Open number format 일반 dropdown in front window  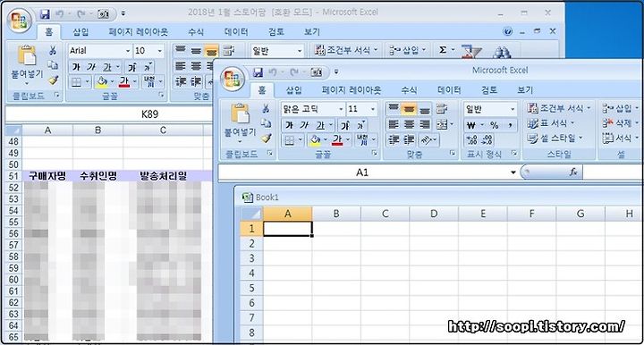click(x=513, y=109)
